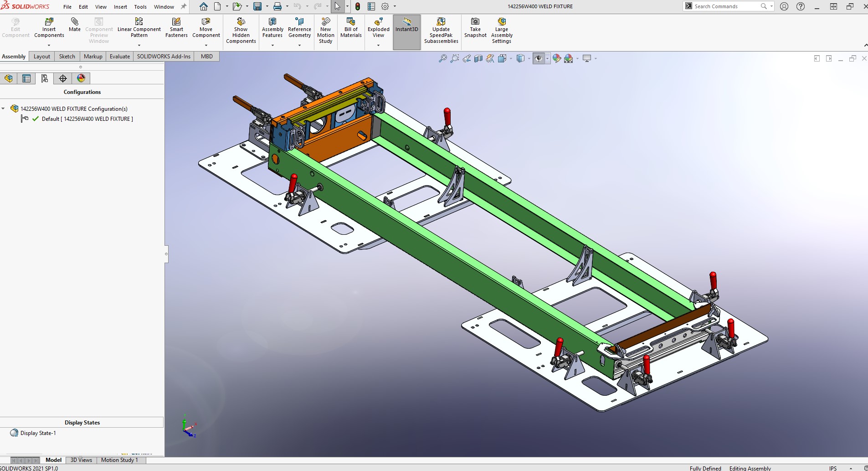The width and height of the screenshot is (868, 471).
Task: Toggle Hide/Show Items eye button
Action: point(538,58)
